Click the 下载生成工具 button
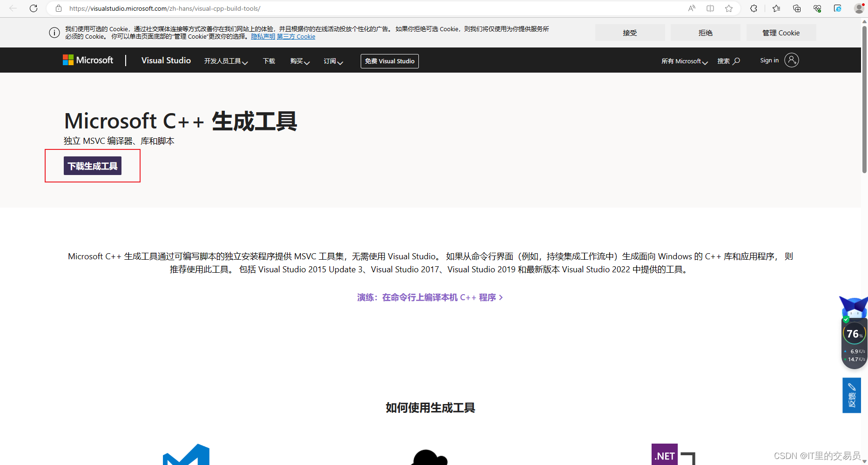This screenshot has width=868, height=465. (93, 166)
